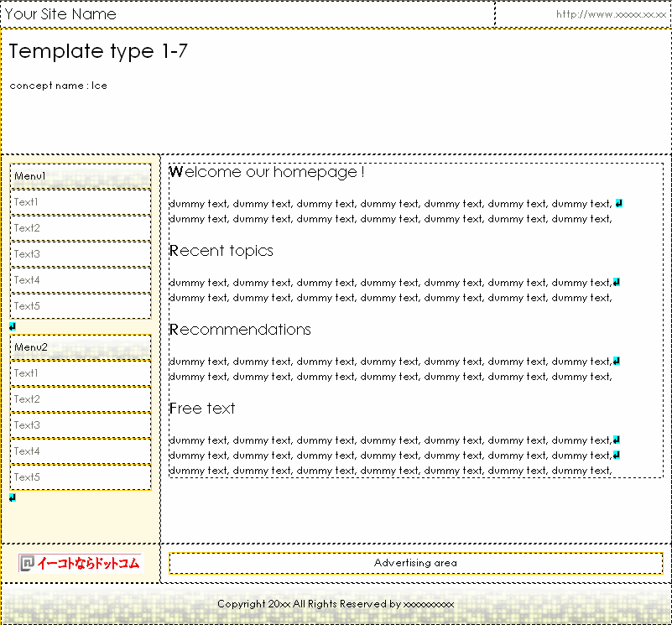This screenshot has width=672, height=625.
Task: Click the Advertising area box
Action: [x=415, y=563]
